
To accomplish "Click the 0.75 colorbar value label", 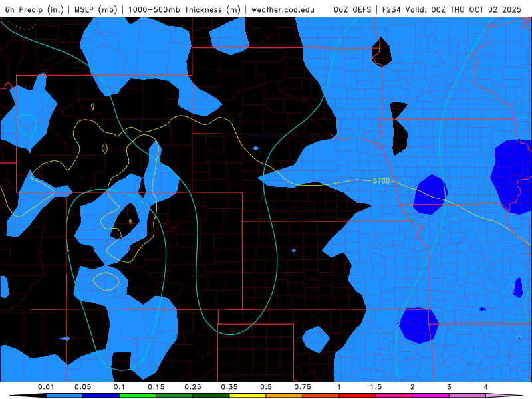I will (x=303, y=387).
